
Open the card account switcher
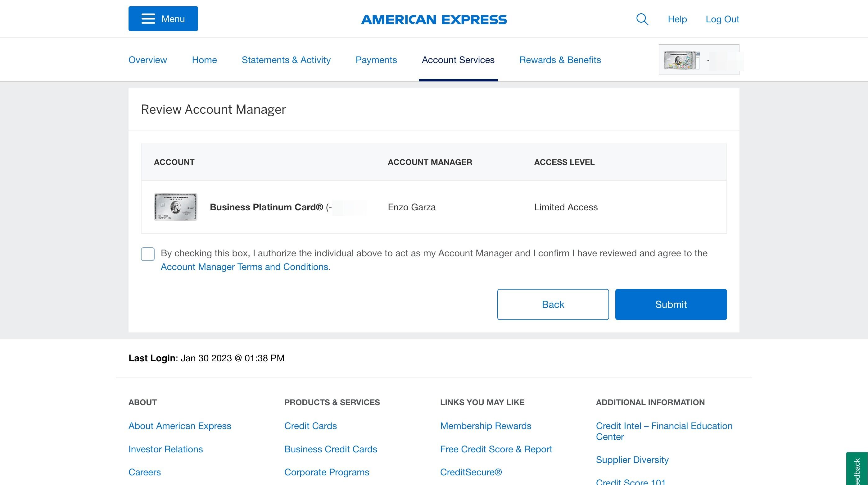coord(699,60)
